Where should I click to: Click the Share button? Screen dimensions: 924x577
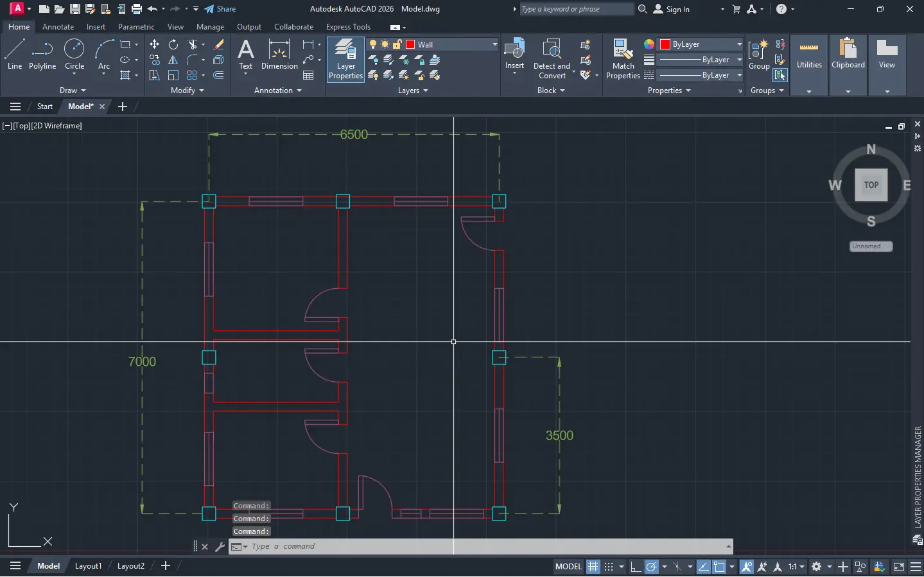click(220, 9)
